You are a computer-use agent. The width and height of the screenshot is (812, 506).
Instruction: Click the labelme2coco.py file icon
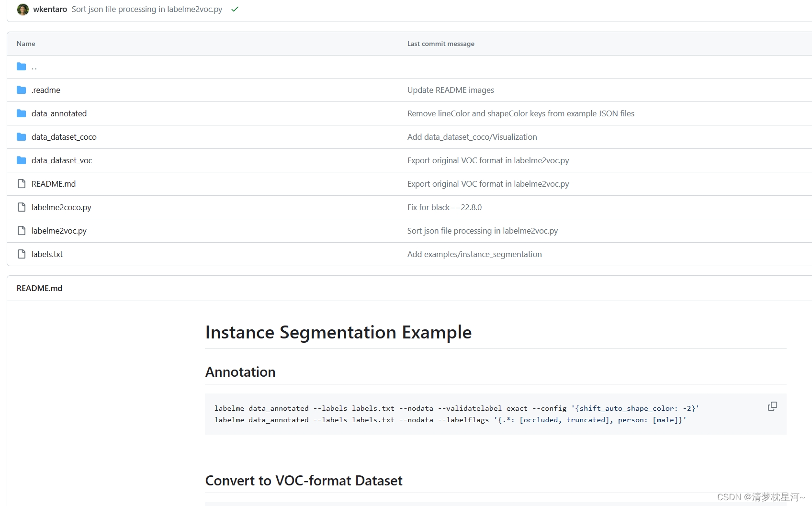tap(21, 207)
